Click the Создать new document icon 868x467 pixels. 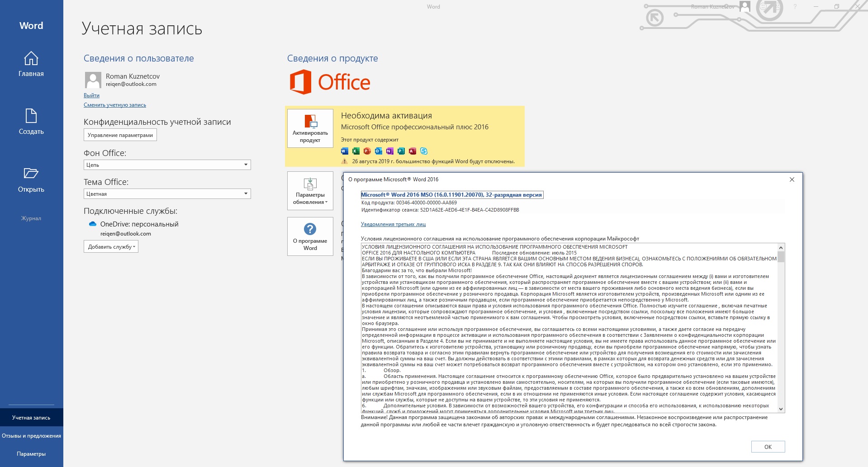click(31, 116)
